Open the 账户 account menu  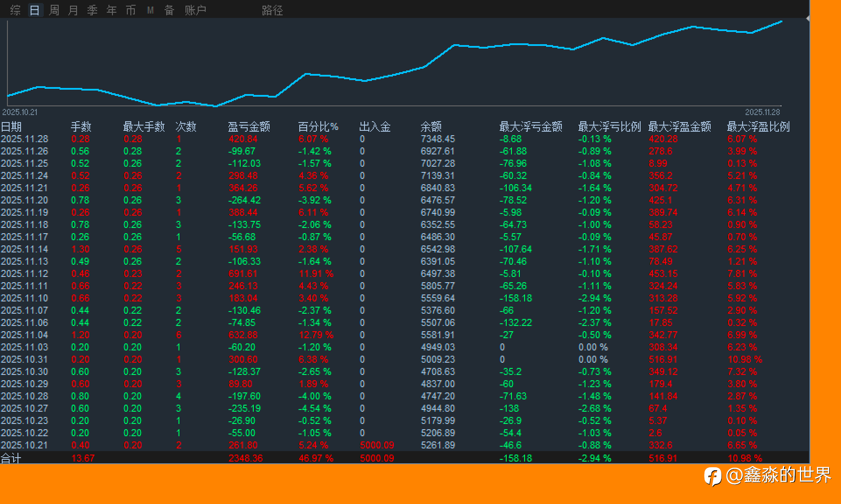tap(195, 10)
